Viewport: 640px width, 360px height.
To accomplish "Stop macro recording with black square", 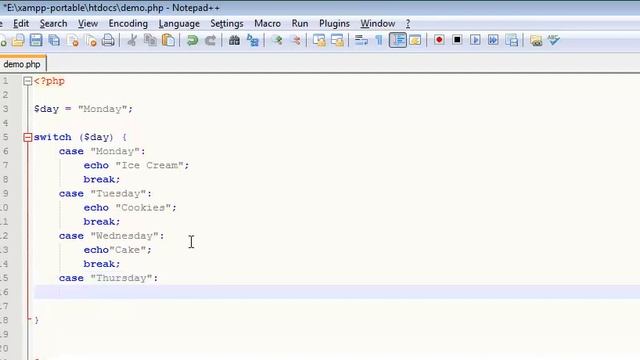I will tap(457, 40).
